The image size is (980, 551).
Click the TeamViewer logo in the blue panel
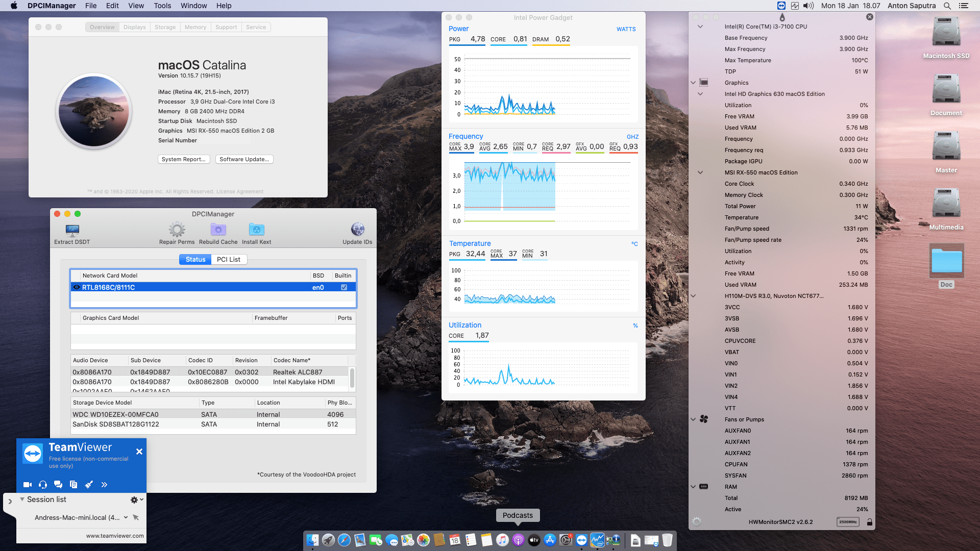pos(33,454)
